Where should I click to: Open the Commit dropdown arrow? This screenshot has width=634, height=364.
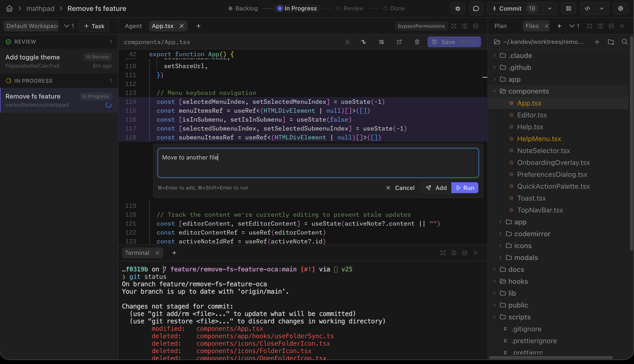549,8
